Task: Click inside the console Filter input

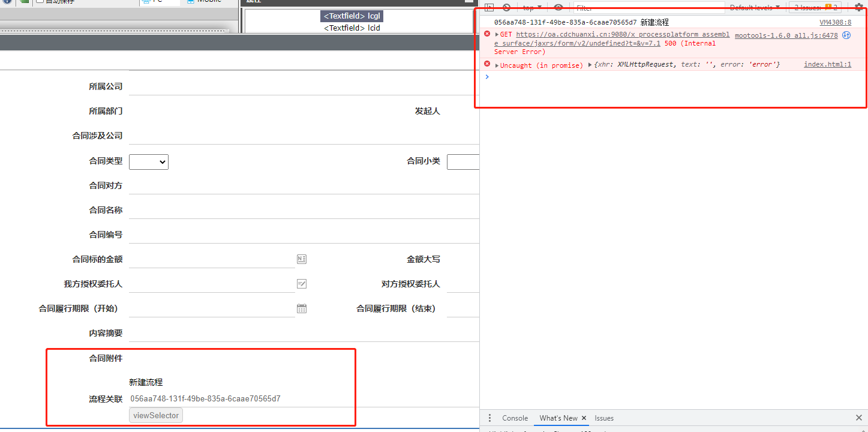Action: 648,7
